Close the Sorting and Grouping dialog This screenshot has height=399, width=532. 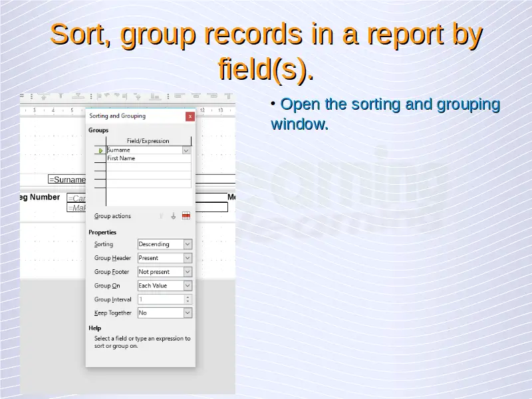[190, 116]
